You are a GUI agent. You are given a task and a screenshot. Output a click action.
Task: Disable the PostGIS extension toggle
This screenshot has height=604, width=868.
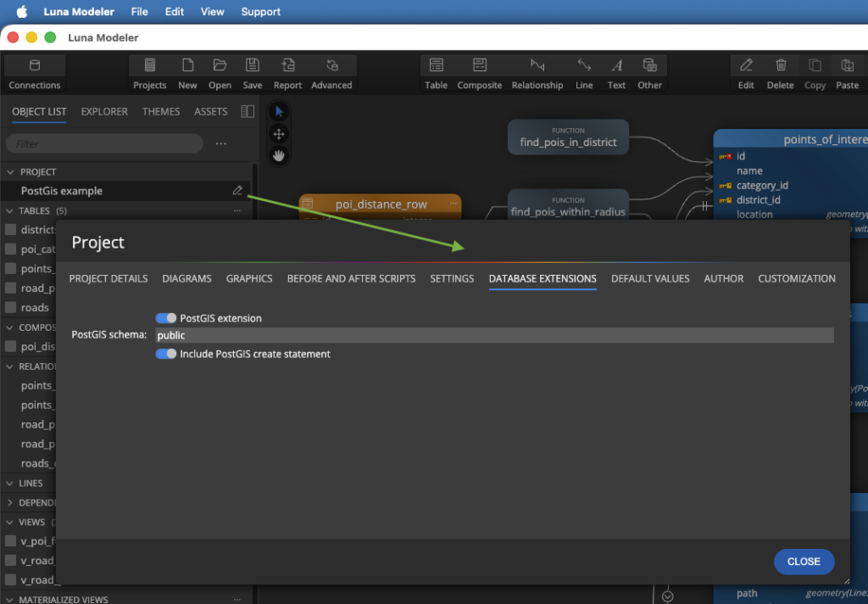point(166,318)
